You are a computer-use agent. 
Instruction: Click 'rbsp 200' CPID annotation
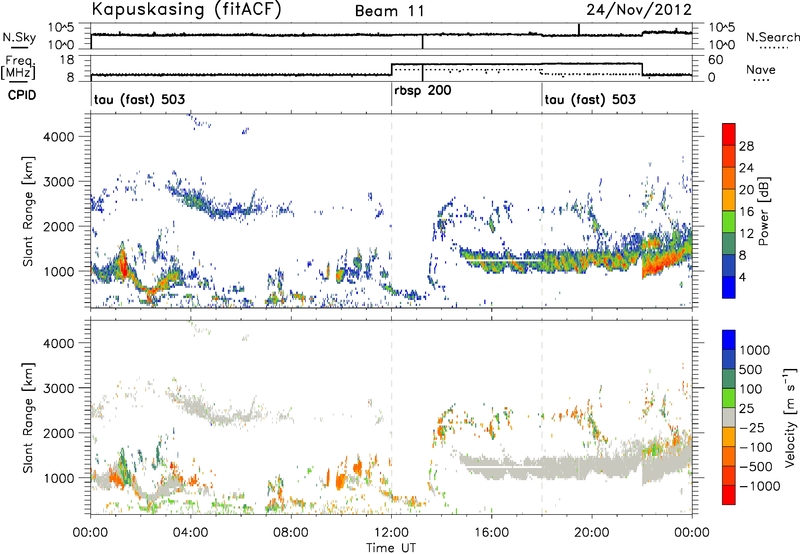pyautogui.click(x=422, y=91)
